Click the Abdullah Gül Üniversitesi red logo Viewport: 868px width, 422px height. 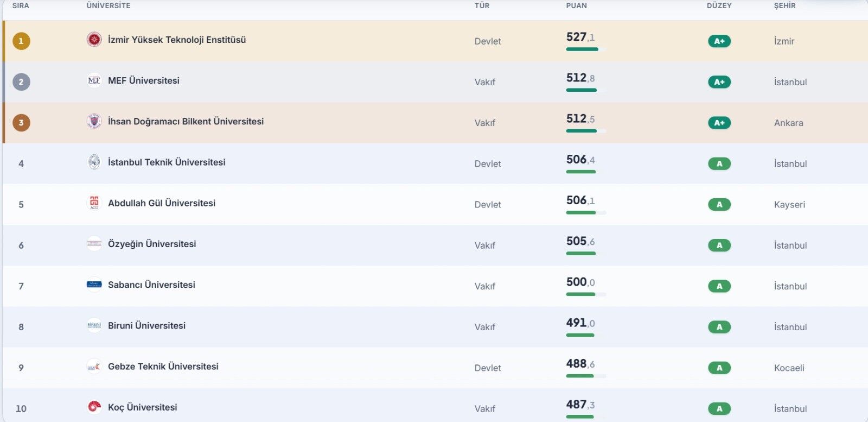[94, 203]
